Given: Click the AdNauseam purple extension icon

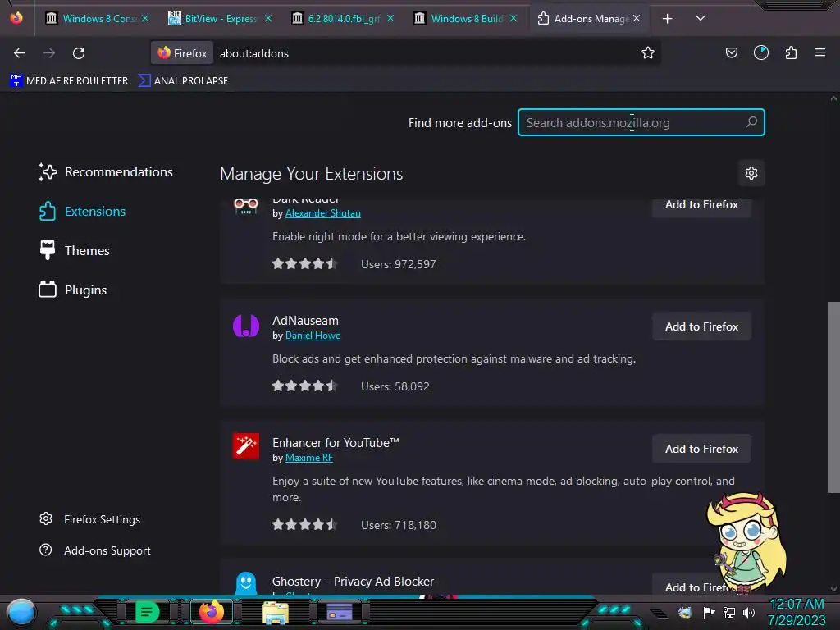Looking at the screenshot, I should coord(246,326).
